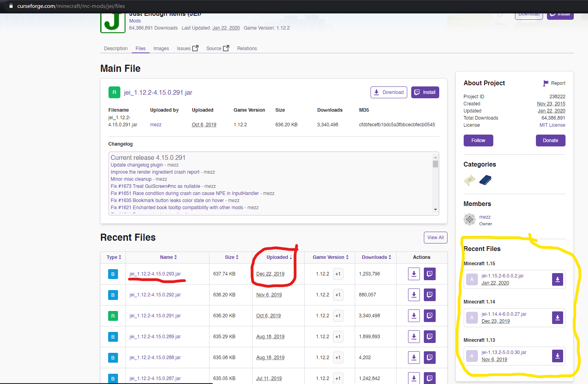Sort Recent Files by Type
This screenshot has width=588, height=384.
[x=114, y=257]
